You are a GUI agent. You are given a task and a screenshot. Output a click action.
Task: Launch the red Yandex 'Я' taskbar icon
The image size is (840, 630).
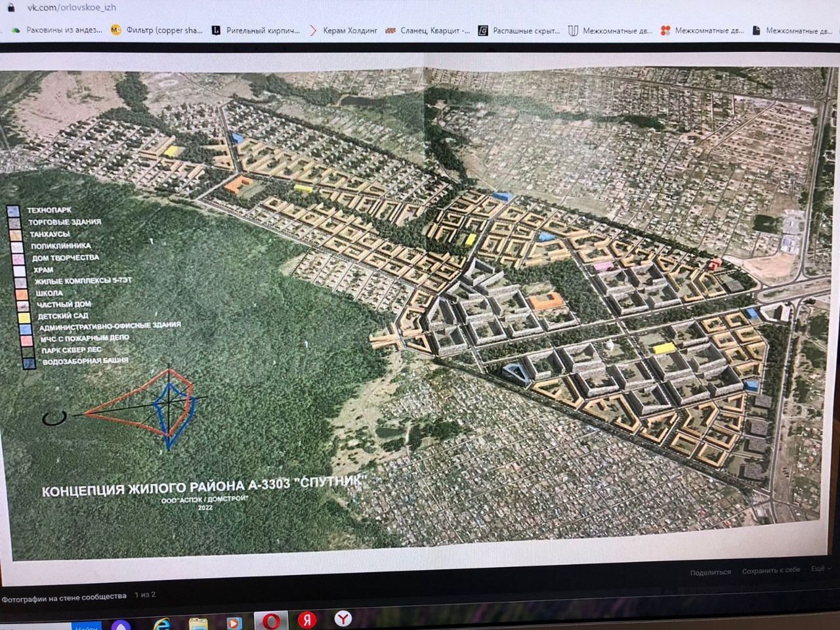point(306,619)
